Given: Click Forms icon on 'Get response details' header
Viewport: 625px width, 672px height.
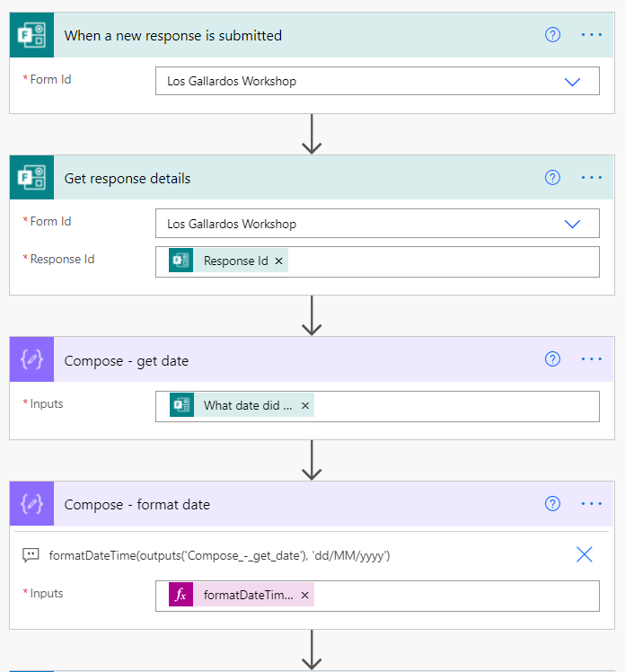Looking at the screenshot, I should 32,178.
